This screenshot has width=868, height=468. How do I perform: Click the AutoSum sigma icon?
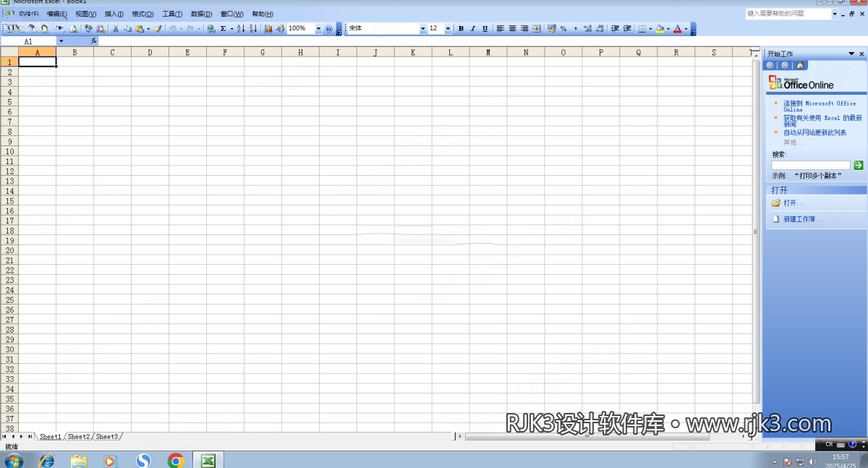223,29
